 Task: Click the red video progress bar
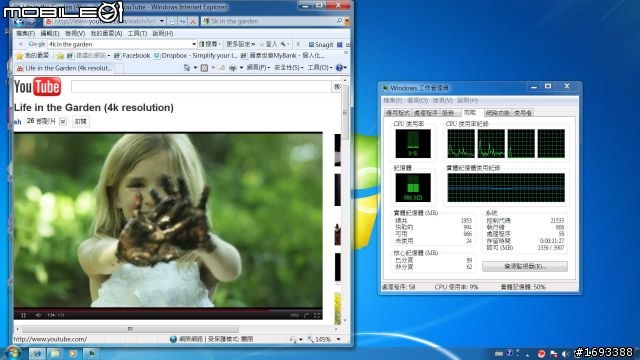[x=141, y=310]
